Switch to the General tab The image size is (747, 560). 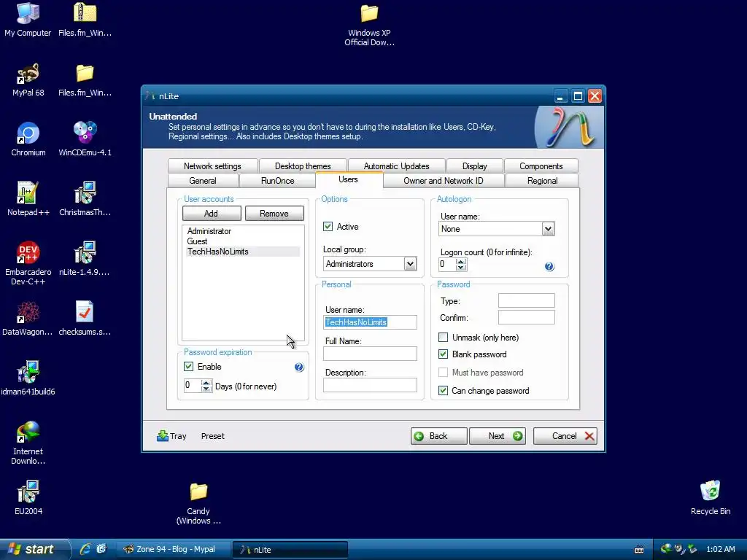[x=203, y=181]
